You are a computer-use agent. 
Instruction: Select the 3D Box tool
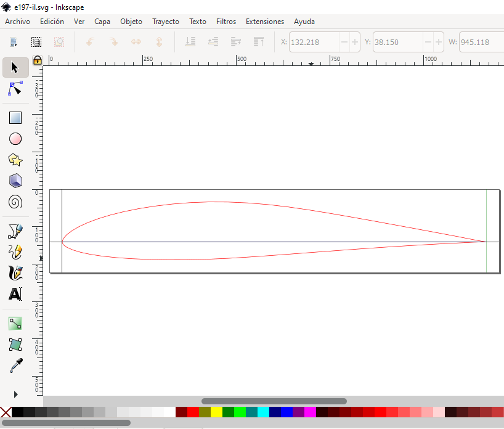pyautogui.click(x=15, y=181)
